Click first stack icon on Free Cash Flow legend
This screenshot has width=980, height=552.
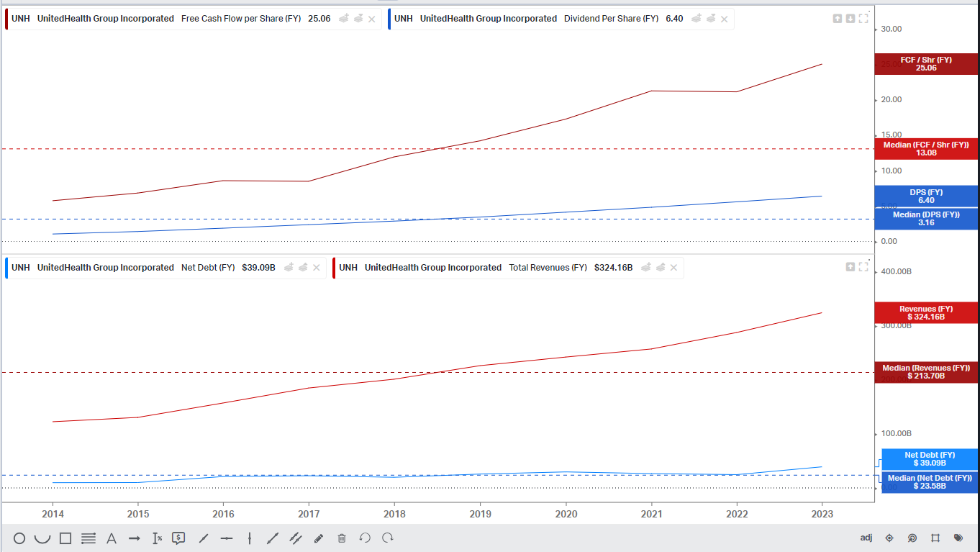[344, 19]
